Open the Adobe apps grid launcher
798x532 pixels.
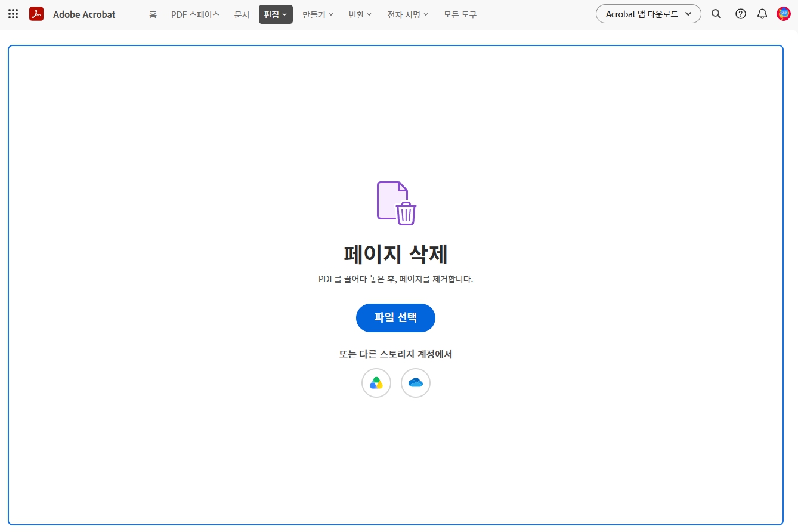13,14
